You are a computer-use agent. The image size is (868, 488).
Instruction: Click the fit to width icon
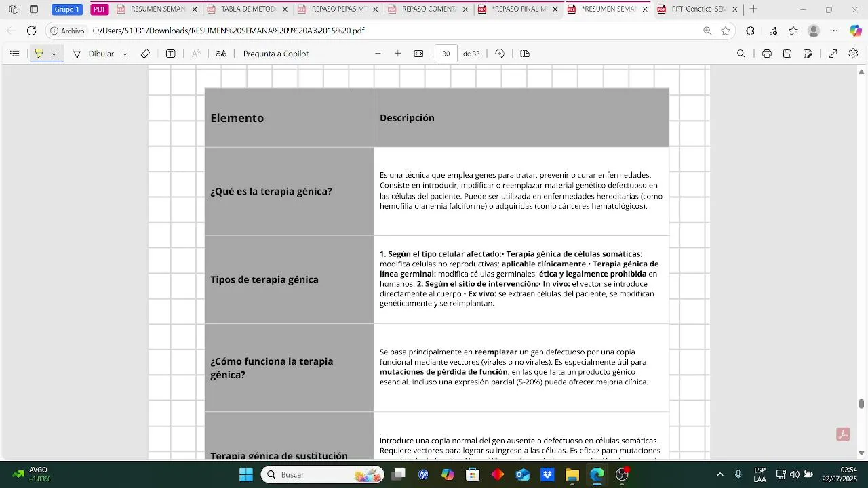point(419,54)
